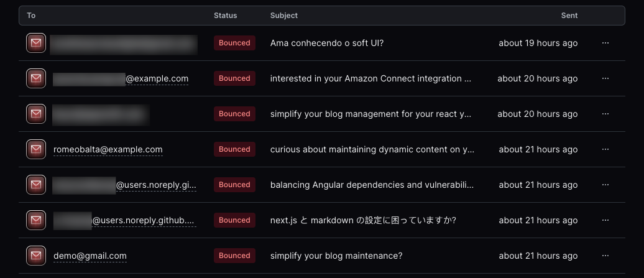This screenshot has height=278, width=644.
Task: Open subject "next.js と markdown" email
Action: (x=363, y=220)
